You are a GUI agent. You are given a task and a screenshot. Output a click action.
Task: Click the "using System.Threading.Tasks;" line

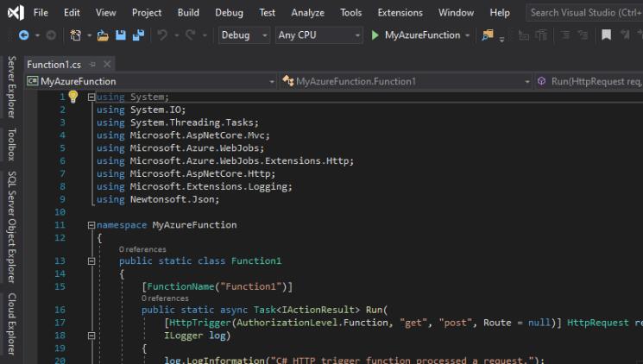tap(178, 122)
